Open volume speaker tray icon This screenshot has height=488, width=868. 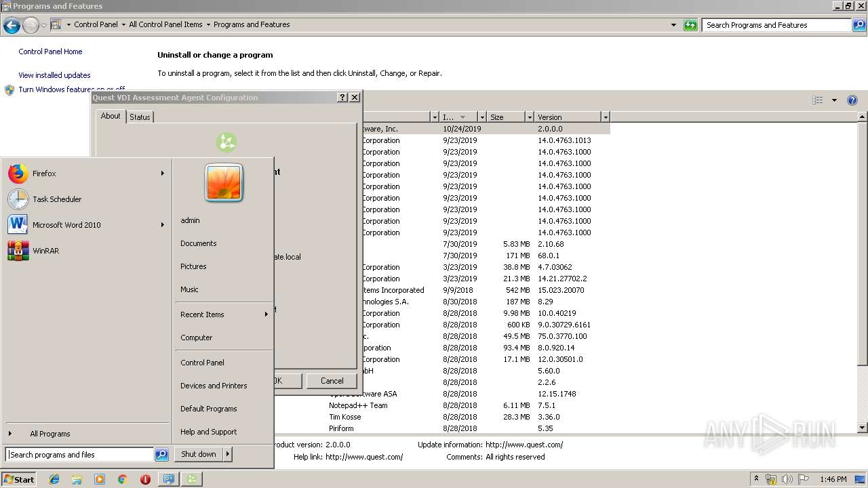coord(787,479)
